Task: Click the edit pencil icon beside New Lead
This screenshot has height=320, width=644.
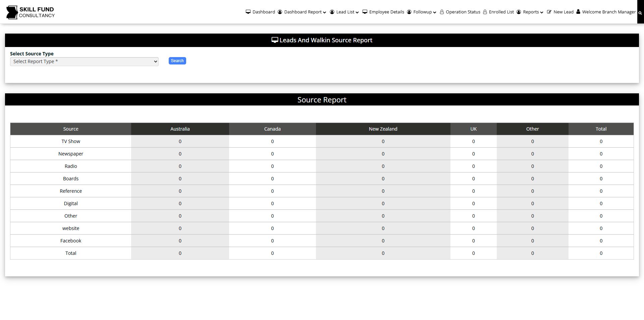Action: tap(549, 12)
